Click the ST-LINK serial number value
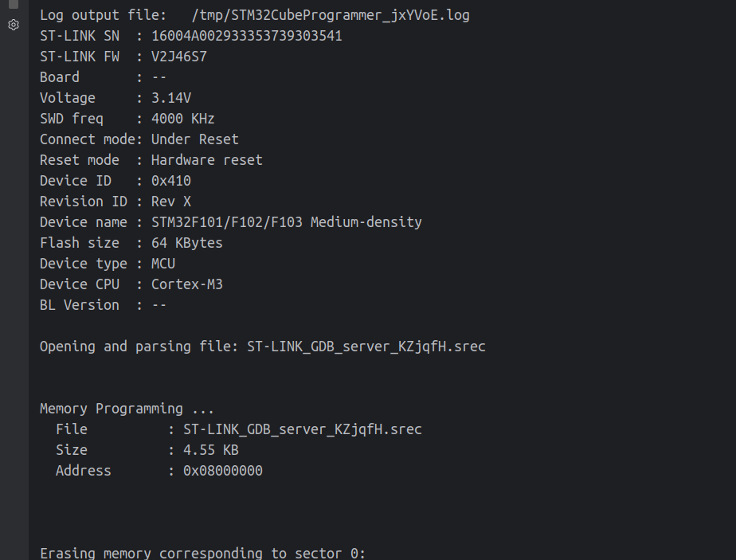The height and width of the screenshot is (560, 736). click(x=246, y=36)
